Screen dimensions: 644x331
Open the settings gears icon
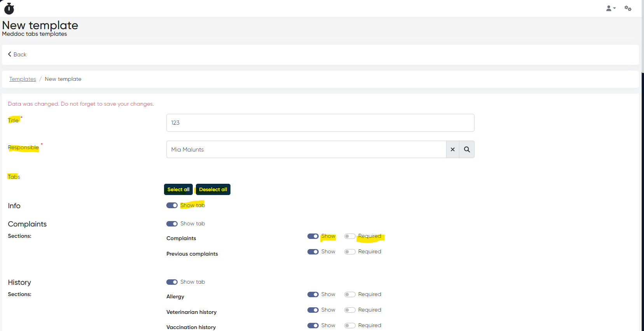(628, 8)
